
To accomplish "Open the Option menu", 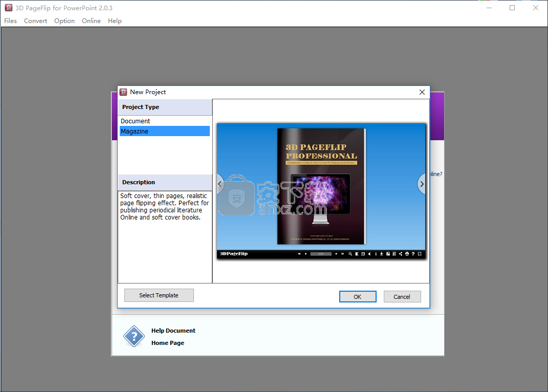I will (64, 20).
